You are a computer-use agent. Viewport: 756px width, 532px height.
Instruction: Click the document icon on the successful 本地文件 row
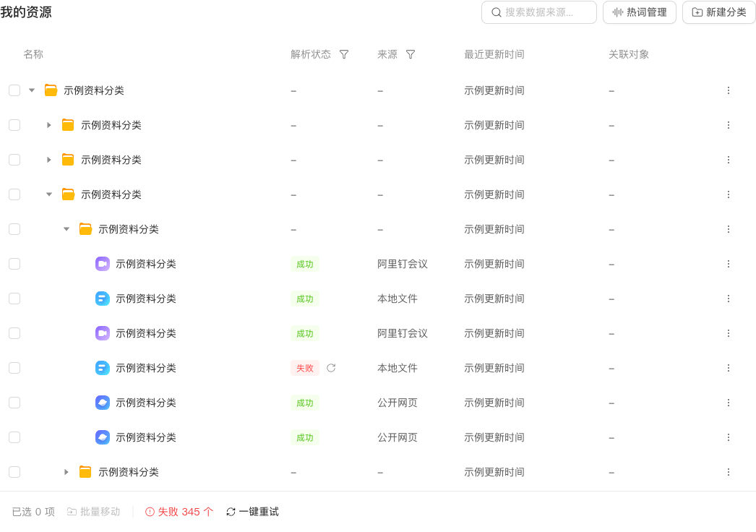coord(102,299)
